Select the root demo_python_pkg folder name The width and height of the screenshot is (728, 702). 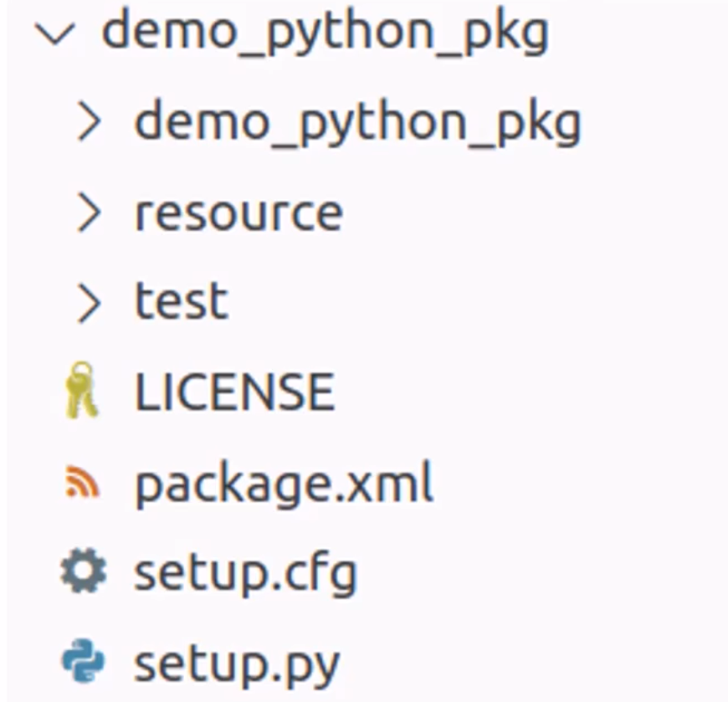pyautogui.click(x=325, y=33)
